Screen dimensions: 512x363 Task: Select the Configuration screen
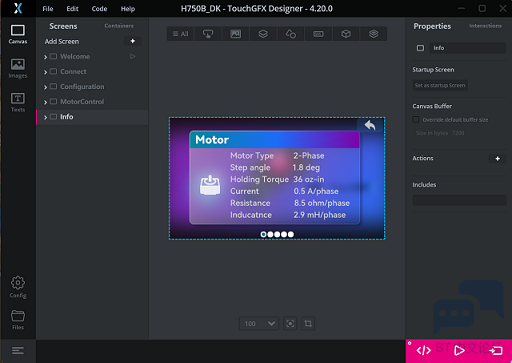(82, 87)
